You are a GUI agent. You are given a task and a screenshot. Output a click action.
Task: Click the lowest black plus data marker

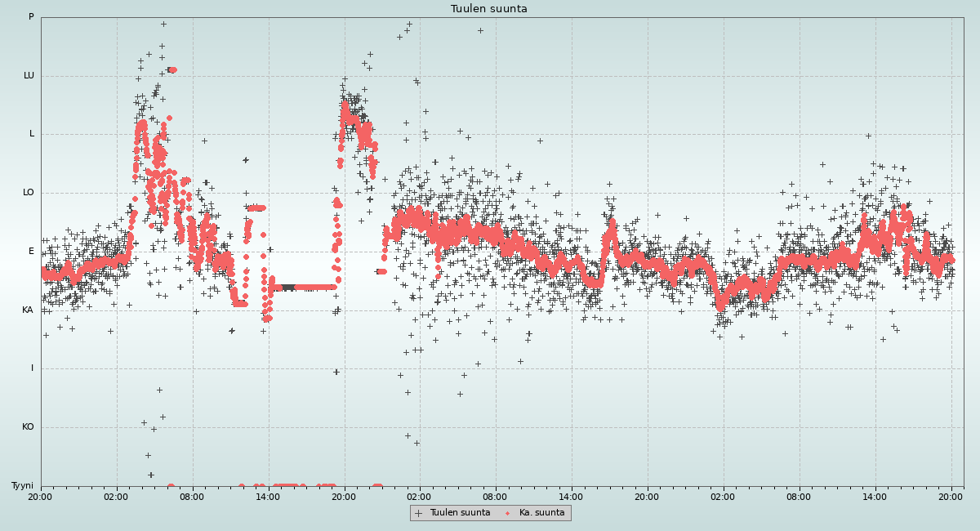(x=150, y=475)
